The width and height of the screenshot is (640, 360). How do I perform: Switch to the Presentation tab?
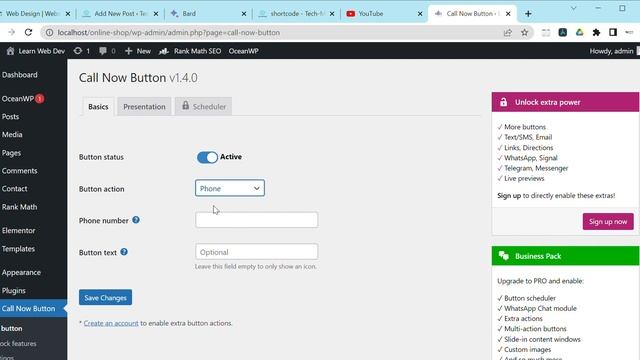pos(144,107)
